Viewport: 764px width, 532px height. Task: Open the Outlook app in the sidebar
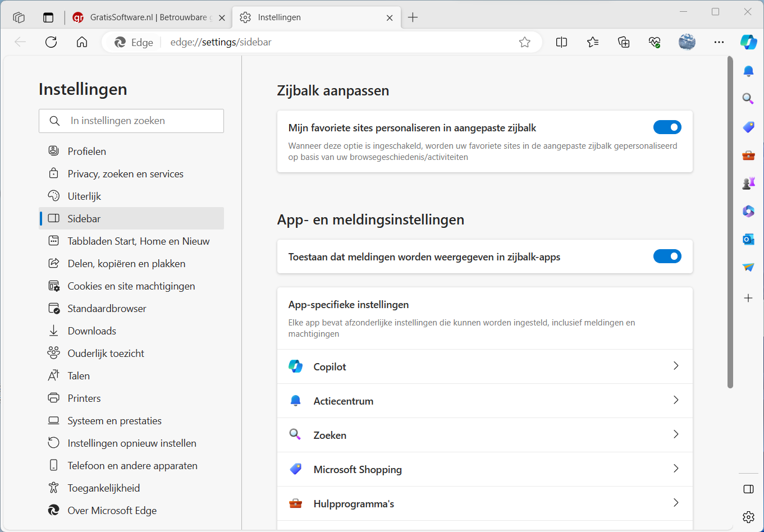tap(748, 240)
